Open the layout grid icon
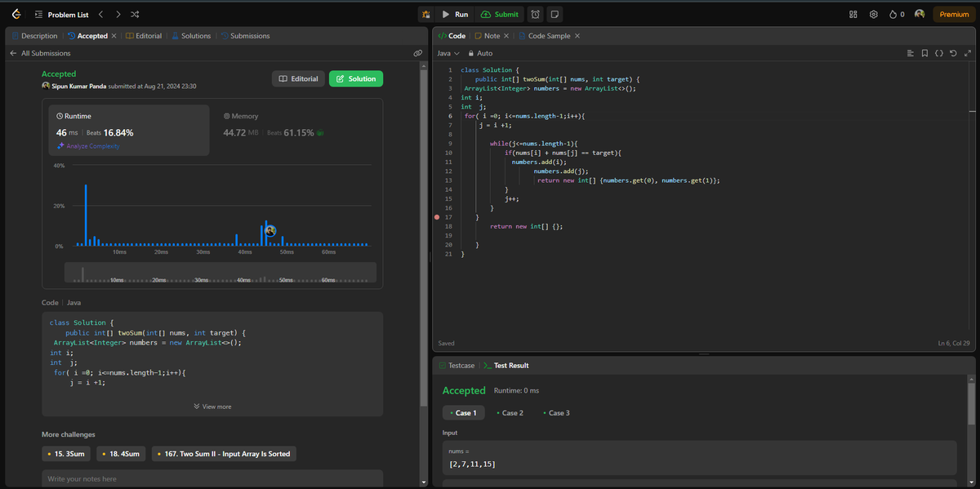 pos(854,14)
